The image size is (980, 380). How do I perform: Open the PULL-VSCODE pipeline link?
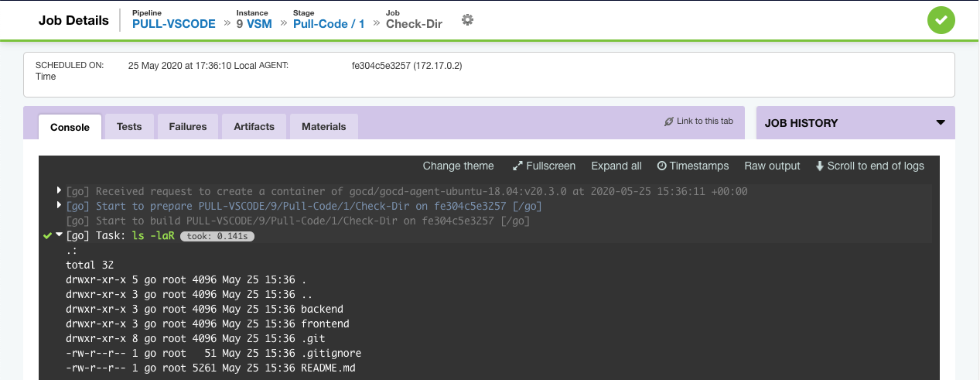tap(174, 24)
